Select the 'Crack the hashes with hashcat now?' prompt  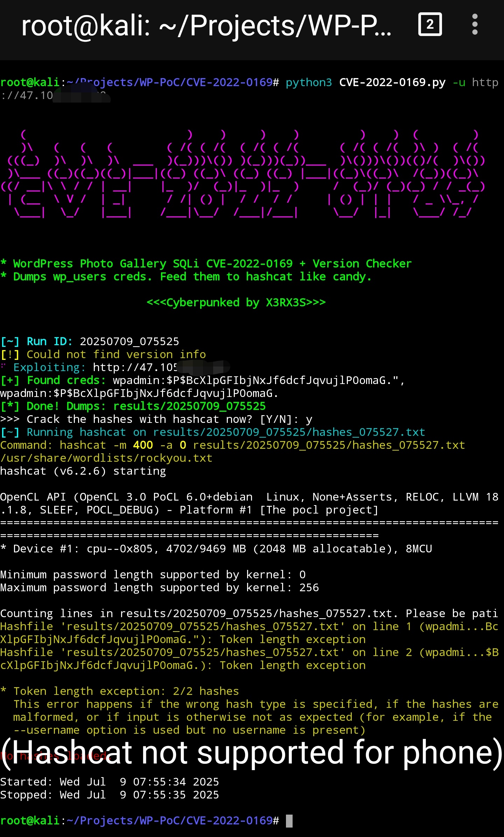coord(156,419)
